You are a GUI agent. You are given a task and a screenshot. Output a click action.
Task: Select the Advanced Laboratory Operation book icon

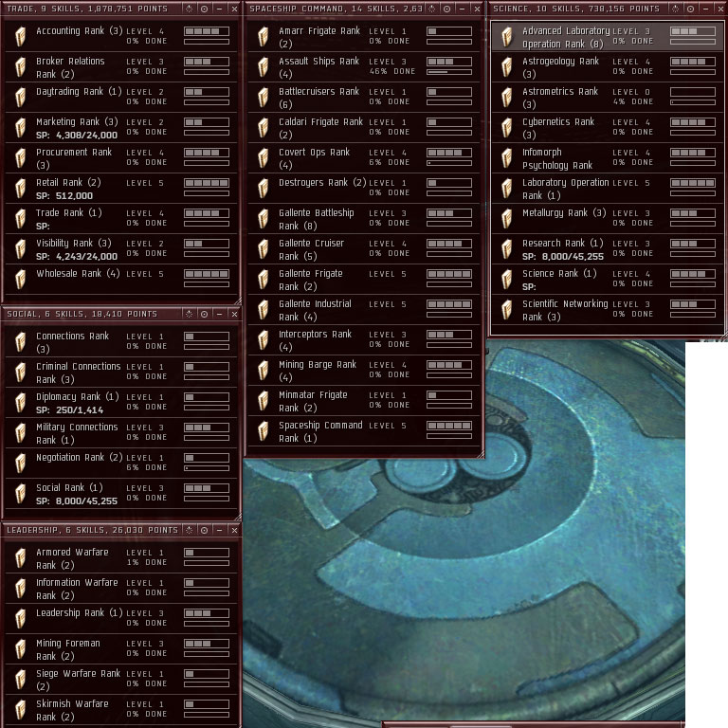506,36
